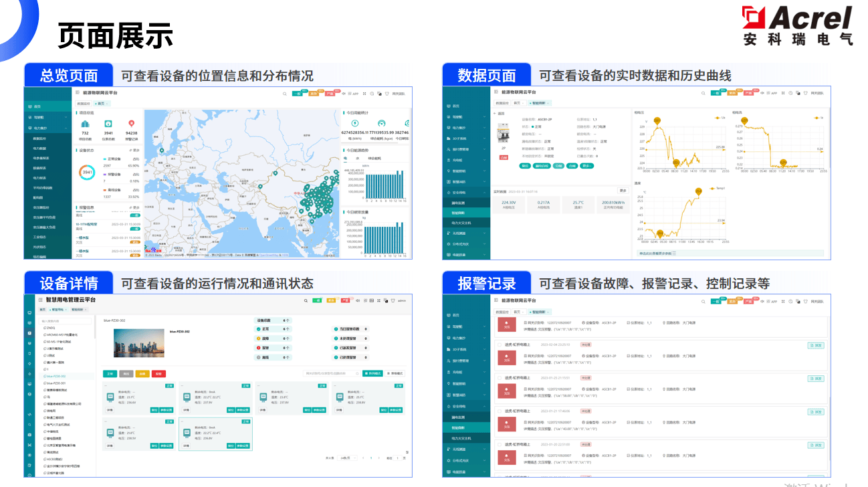Click the red 报警记录 pin icon in the overview

[x=131, y=124]
